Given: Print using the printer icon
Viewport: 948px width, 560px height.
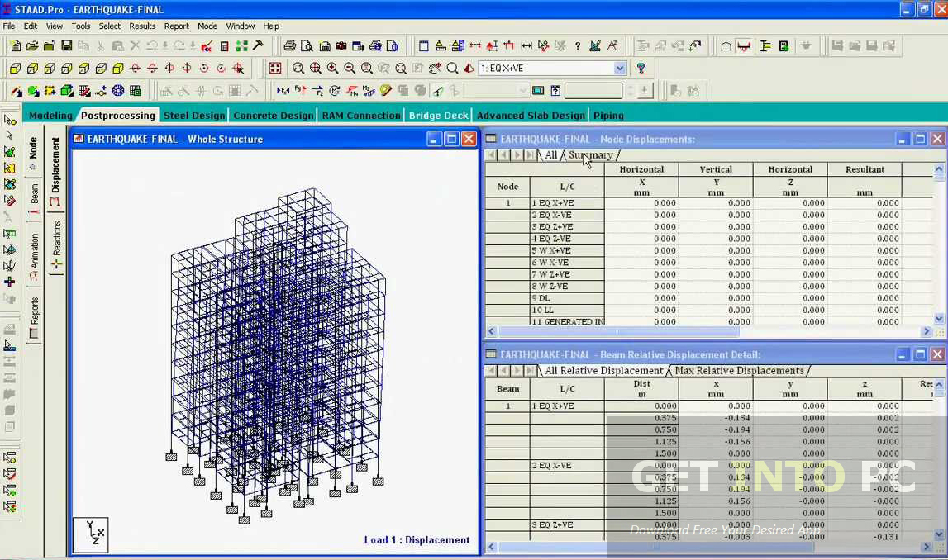Looking at the screenshot, I should point(289,46).
